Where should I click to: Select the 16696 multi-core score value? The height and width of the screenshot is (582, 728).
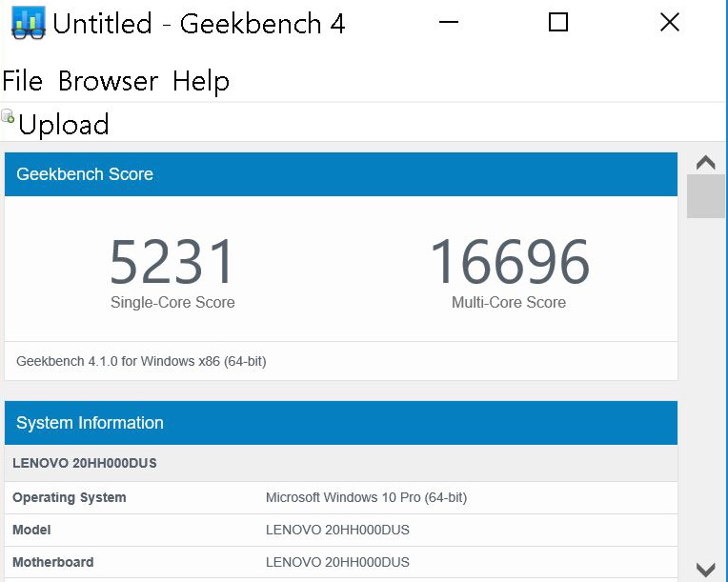click(x=509, y=262)
